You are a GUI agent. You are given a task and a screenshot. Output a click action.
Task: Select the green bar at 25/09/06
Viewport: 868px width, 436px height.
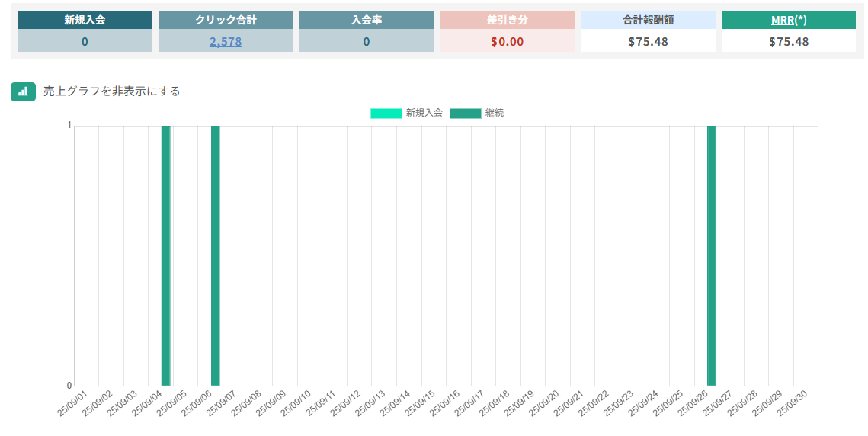click(215, 255)
